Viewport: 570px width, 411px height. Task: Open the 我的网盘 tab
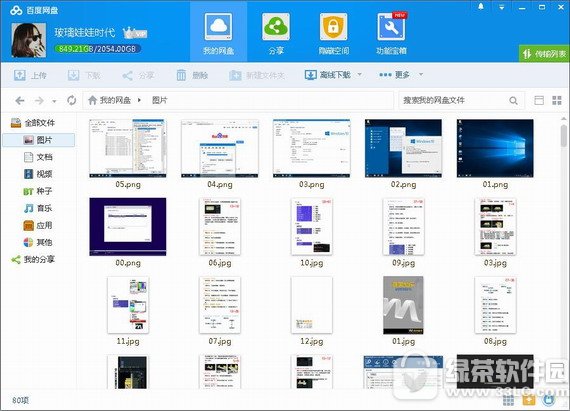(218, 32)
